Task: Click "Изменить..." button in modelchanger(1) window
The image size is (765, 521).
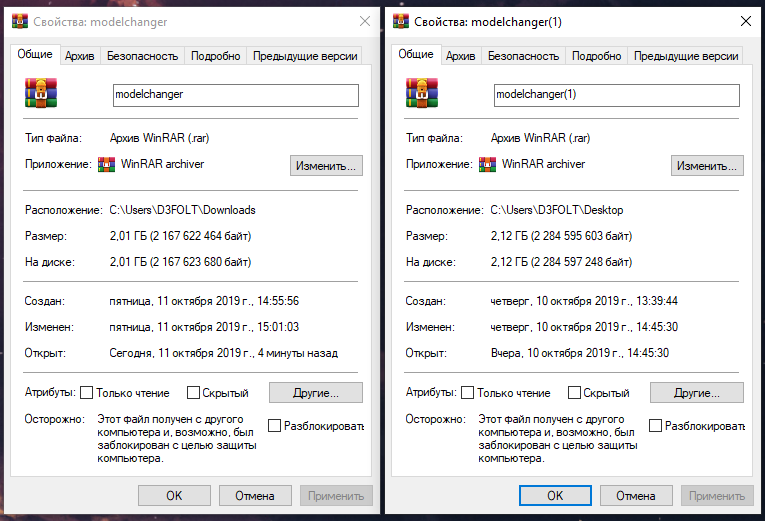Action: (707, 166)
